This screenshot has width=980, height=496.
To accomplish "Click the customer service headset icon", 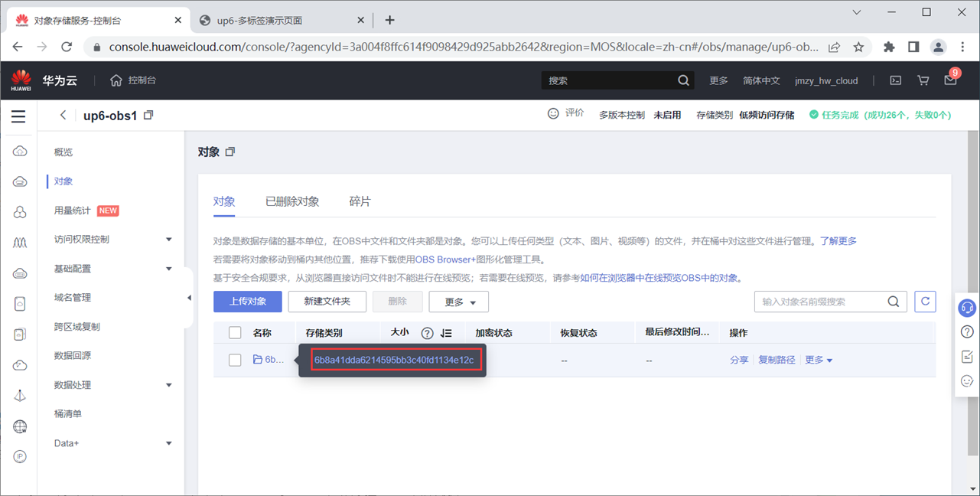I will (967, 308).
